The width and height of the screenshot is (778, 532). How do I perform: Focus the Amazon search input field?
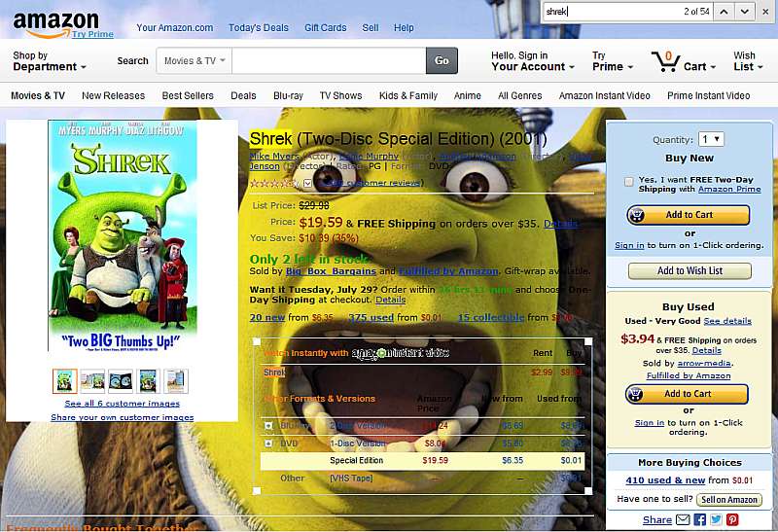pyautogui.click(x=329, y=60)
